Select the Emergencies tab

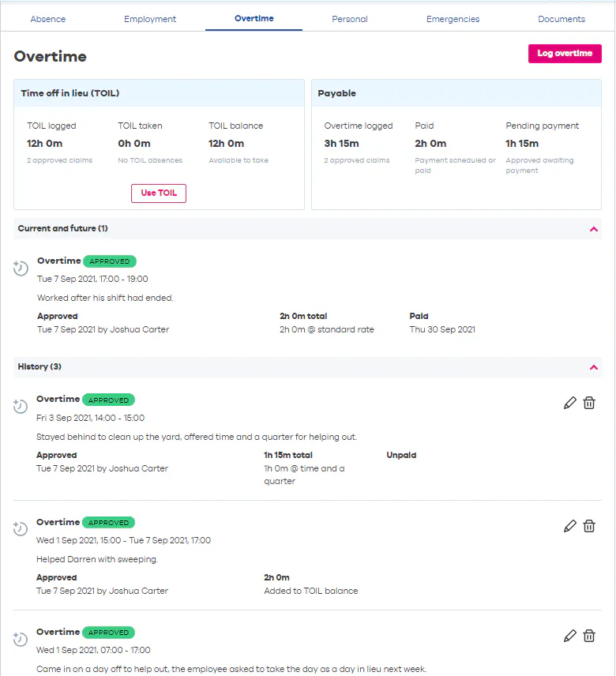(x=453, y=19)
